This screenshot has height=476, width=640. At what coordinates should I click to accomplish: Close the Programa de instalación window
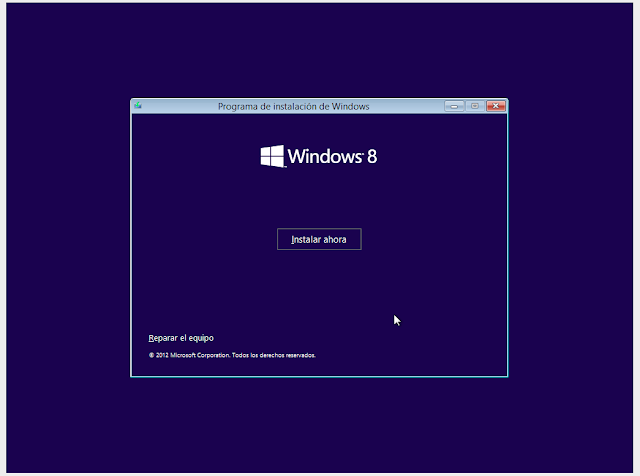496,106
